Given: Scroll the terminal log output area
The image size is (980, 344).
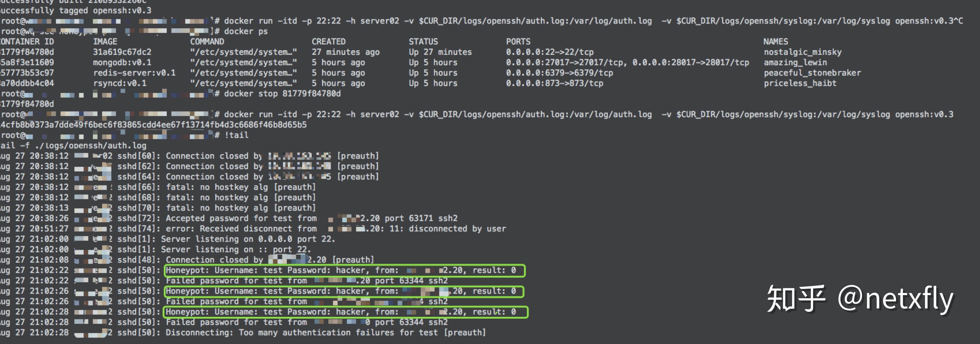Looking at the screenshot, I should (490, 250).
